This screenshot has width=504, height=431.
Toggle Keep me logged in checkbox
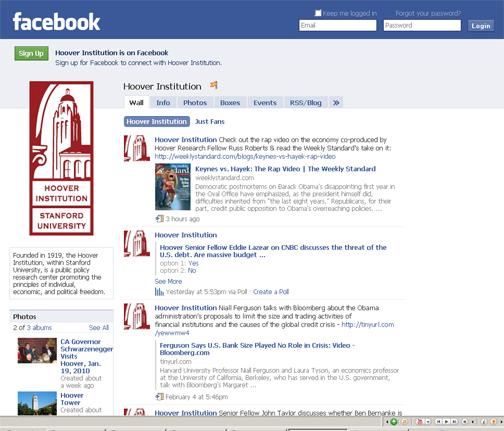(318, 13)
